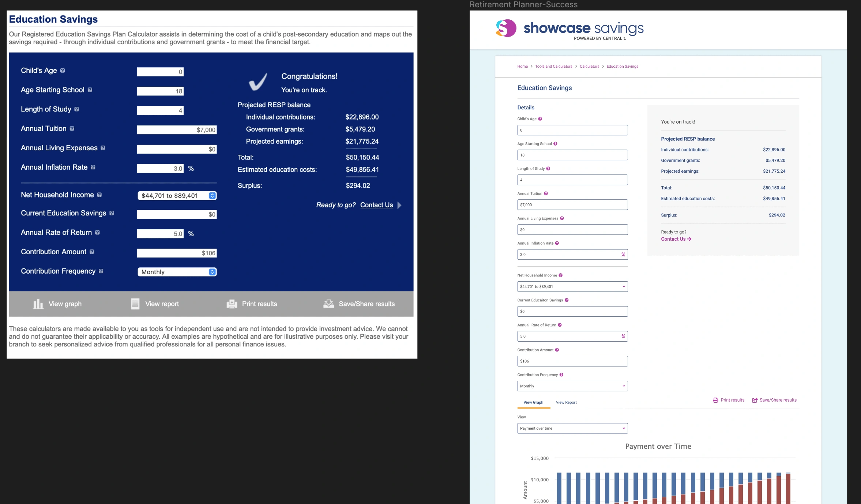Click the Annual Living Expenses $0 field in blue calculator

click(177, 149)
